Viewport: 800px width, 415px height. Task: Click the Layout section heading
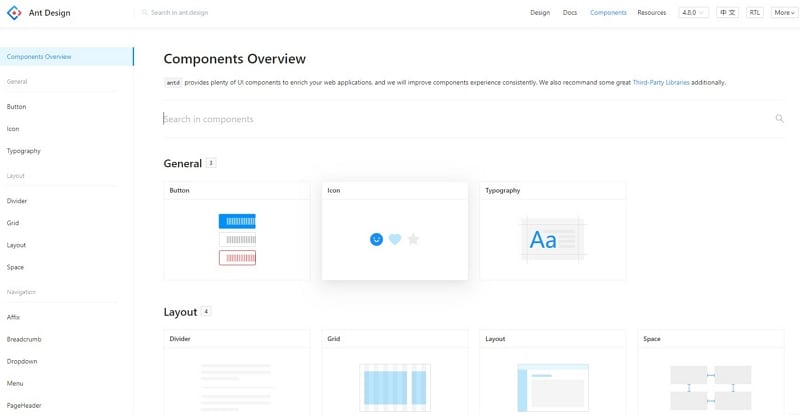(x=180, y=312)
